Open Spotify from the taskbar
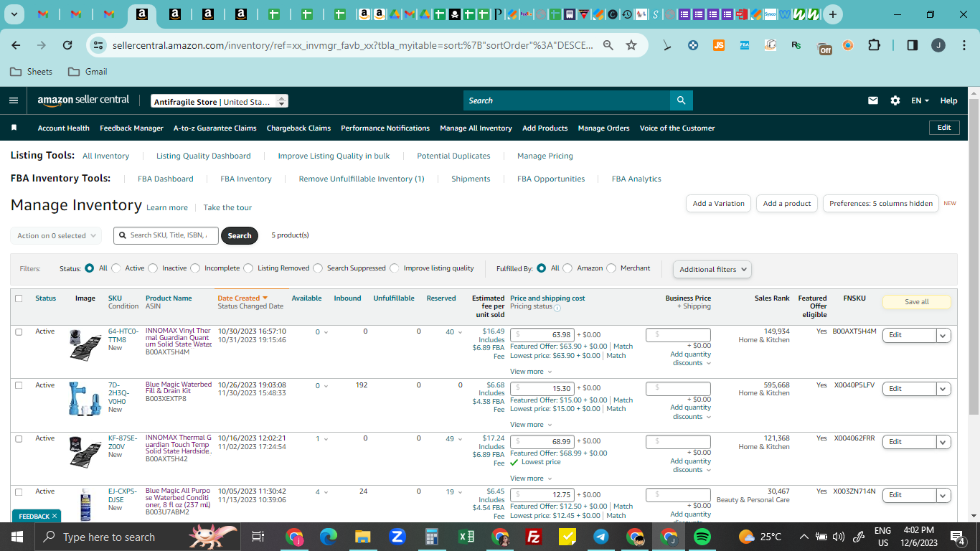 point(702,537)
